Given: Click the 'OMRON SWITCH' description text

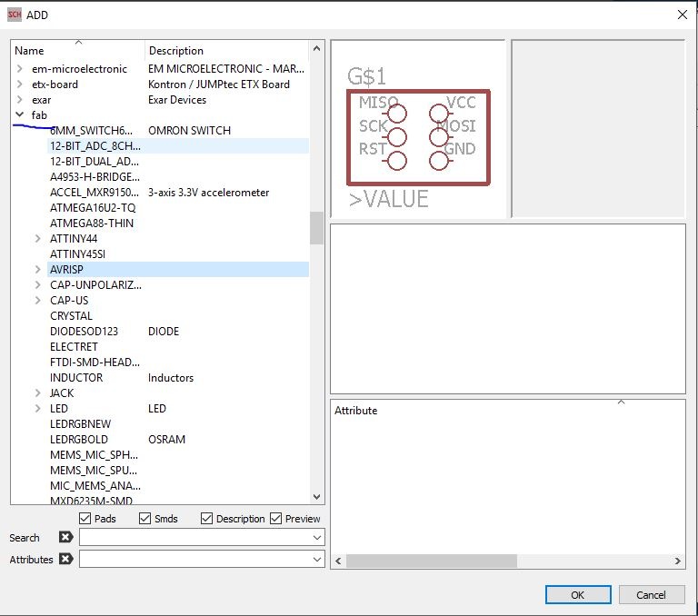Looking at the screenshot, I should pos(190,131).
